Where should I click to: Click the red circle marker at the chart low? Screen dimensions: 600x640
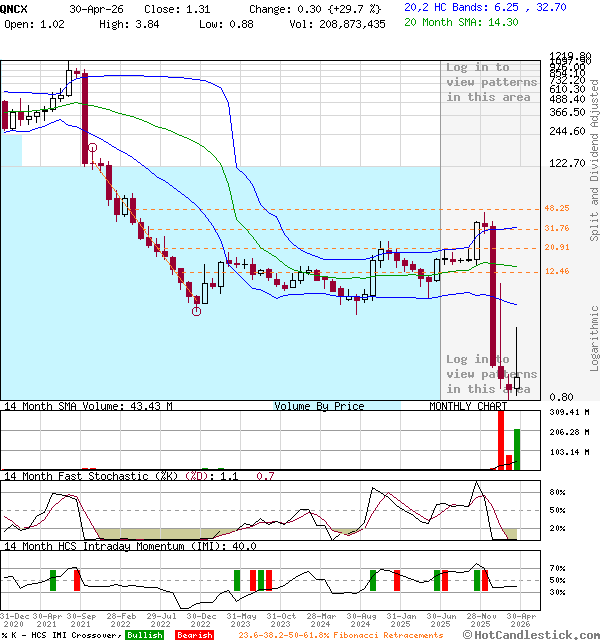tap(196, 311)
